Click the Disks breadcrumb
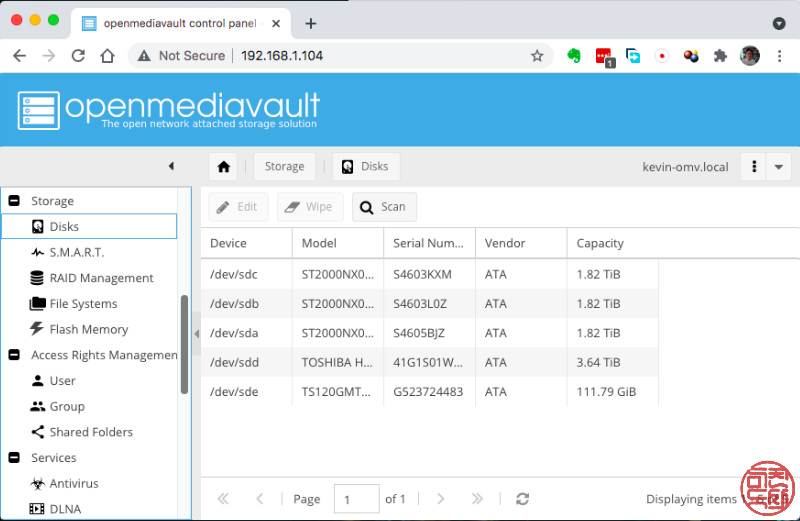The height and width of the screenshot is (521, 800). coord(366,166)
